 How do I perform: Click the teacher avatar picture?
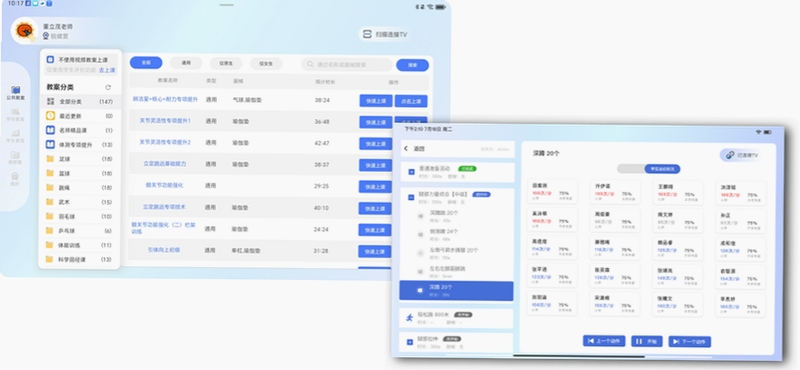[24, 31]
